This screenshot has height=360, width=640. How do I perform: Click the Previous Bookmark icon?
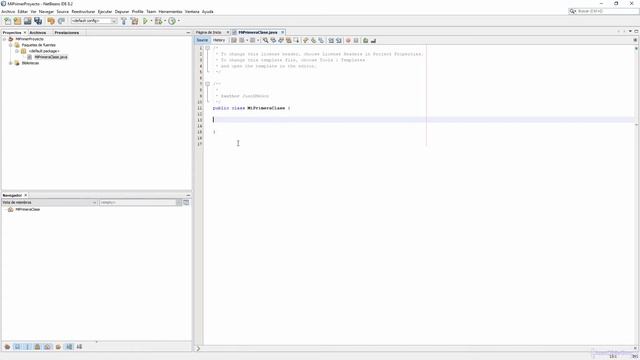click(306, 40)
